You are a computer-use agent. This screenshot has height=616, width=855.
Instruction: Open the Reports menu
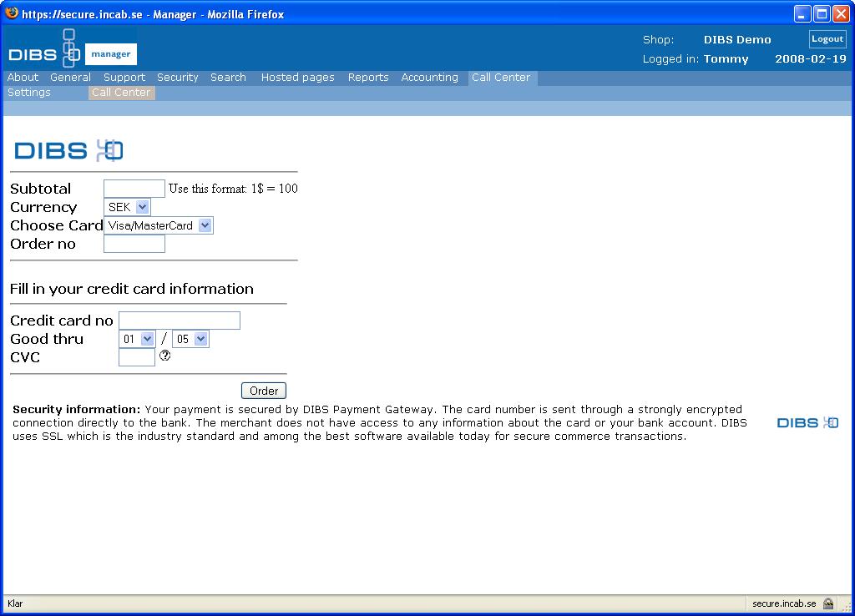pos(368,78)
